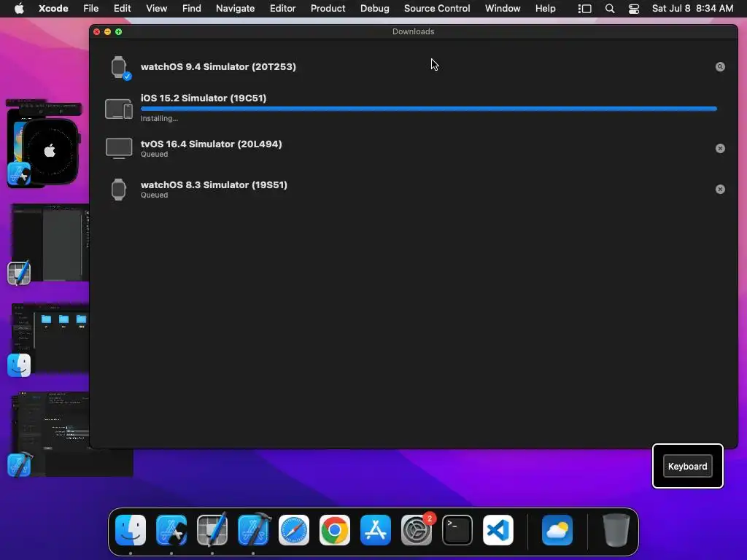This screenshot has width=747, height=560.
Task: Open the View menu
Action: pyautogui.click(x=156, y=9)
